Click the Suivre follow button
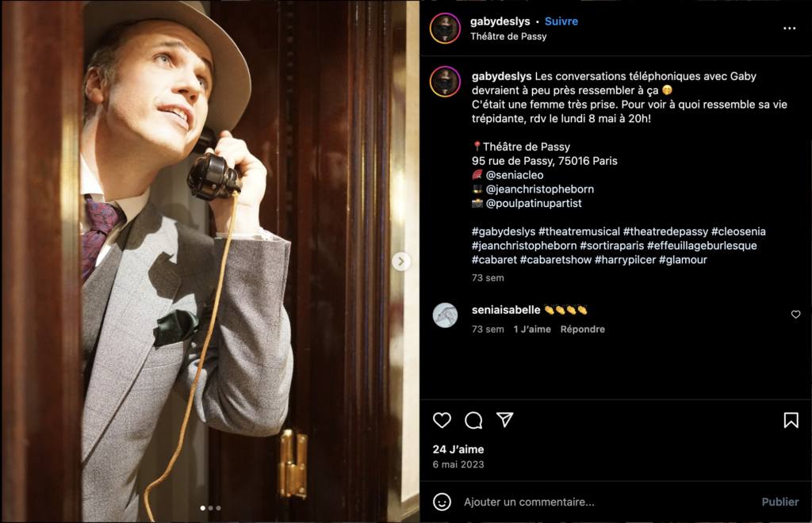This screenshot has width=812, height=523. tap(561, 21)
